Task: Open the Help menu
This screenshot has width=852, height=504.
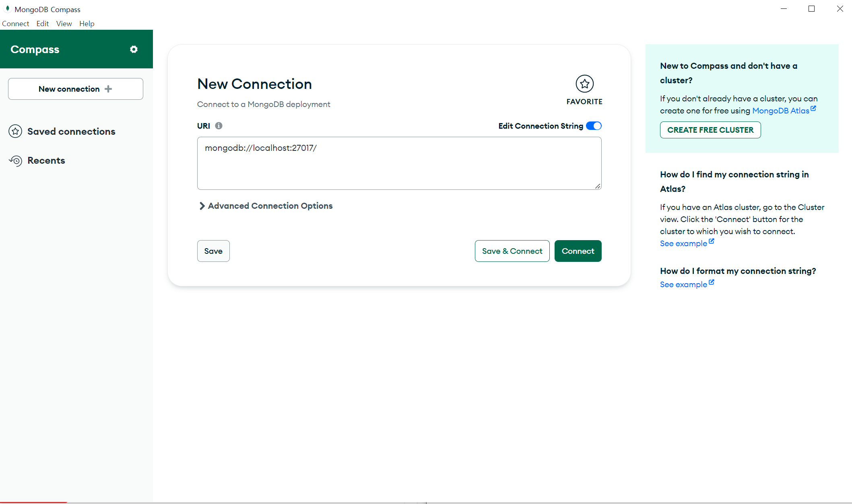Action: pos(87,24)
